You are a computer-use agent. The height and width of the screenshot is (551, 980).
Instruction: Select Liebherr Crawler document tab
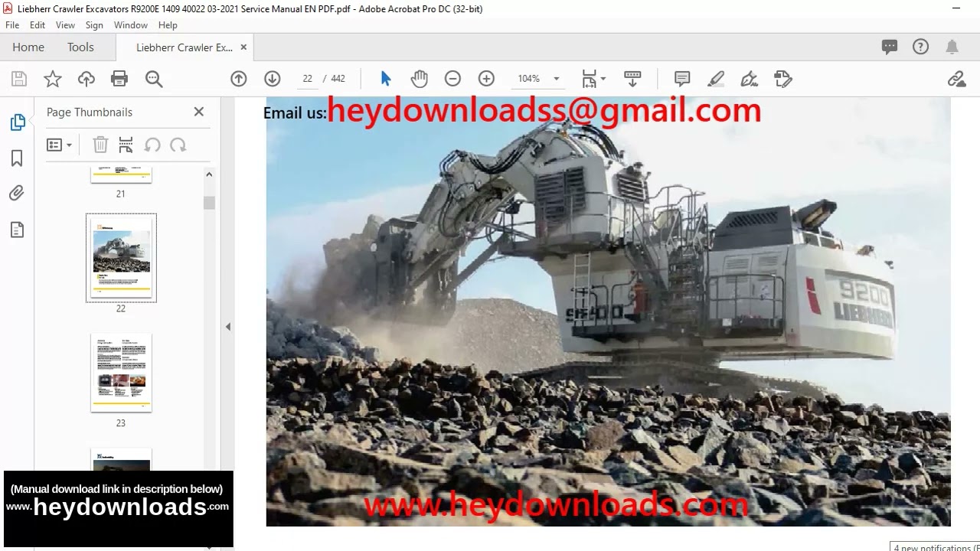point(185,47)
